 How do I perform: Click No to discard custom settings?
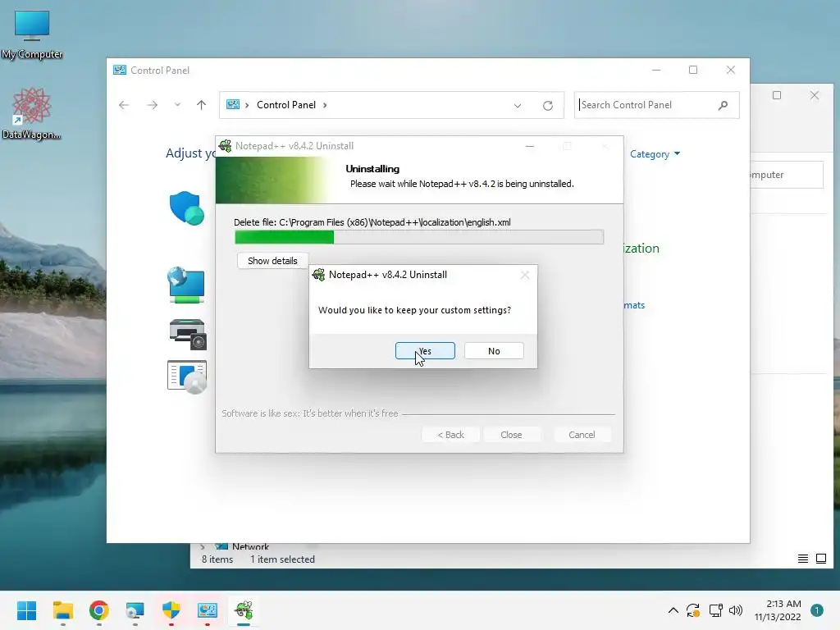tap(494, 351)
